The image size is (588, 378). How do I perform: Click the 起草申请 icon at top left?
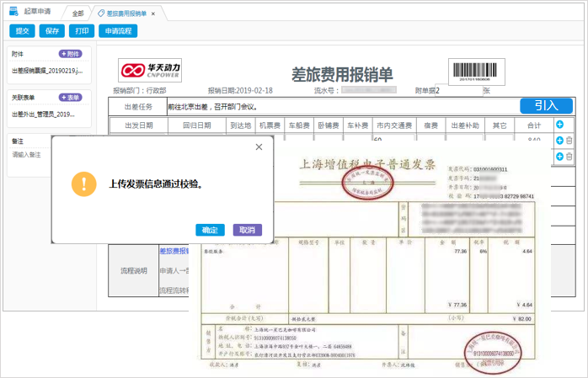(13, 12)
